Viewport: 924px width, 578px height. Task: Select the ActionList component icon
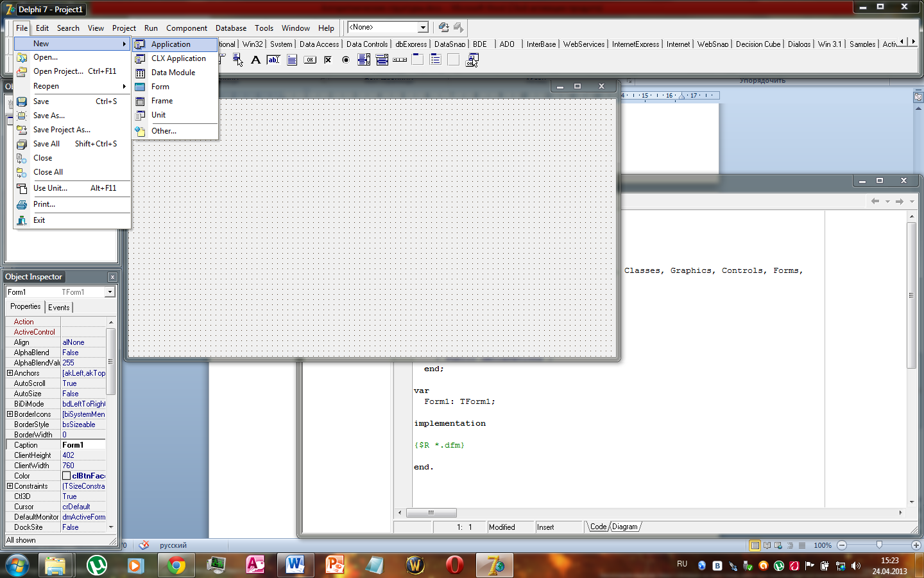472,60
